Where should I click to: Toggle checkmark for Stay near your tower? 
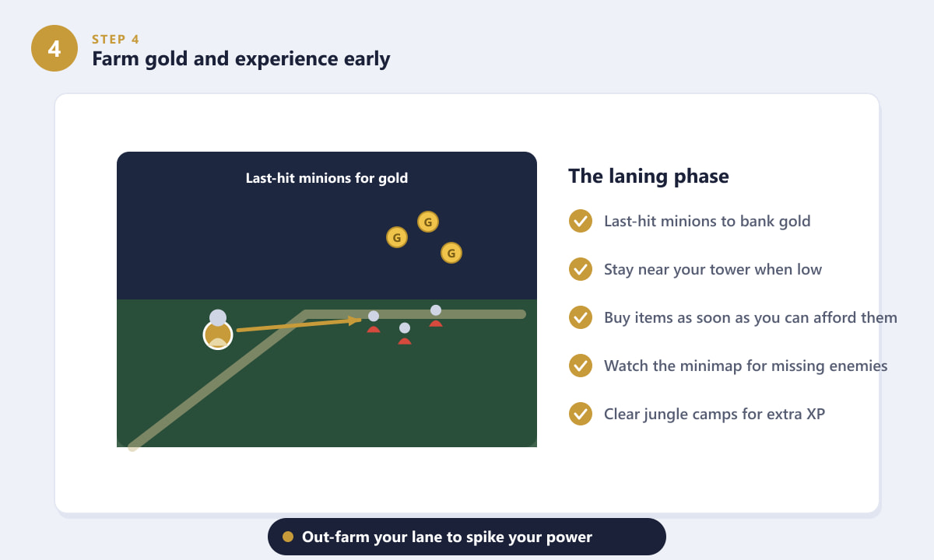(581, 269)
